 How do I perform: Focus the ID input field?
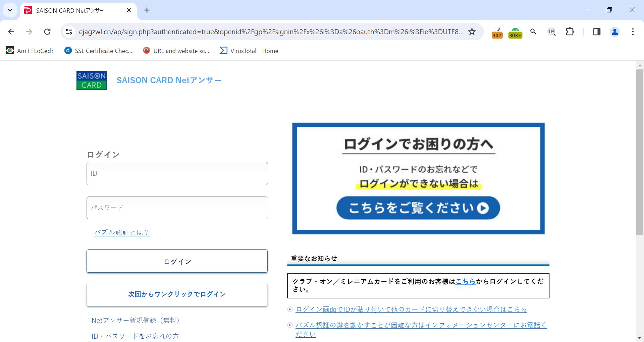[177, 173]
